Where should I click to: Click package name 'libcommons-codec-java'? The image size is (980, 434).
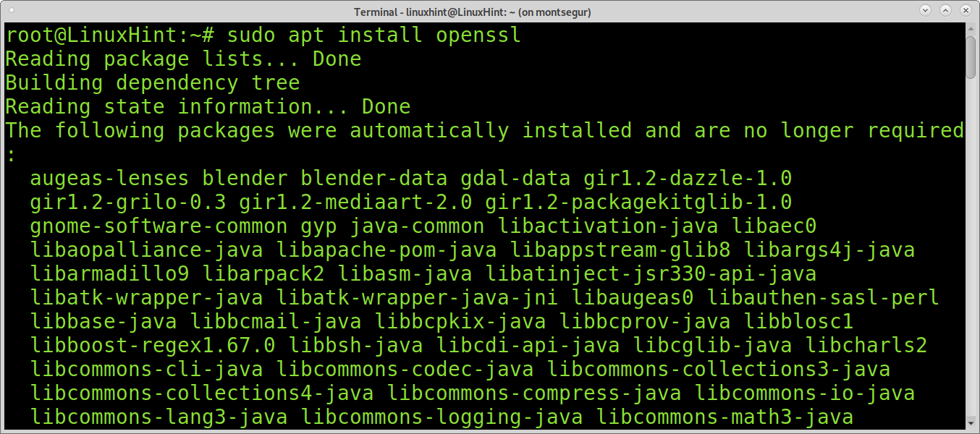pos(405,369)
